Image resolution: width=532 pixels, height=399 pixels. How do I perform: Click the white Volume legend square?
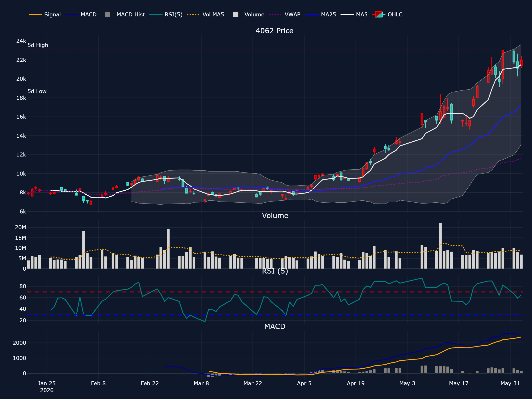pos(236,14)
